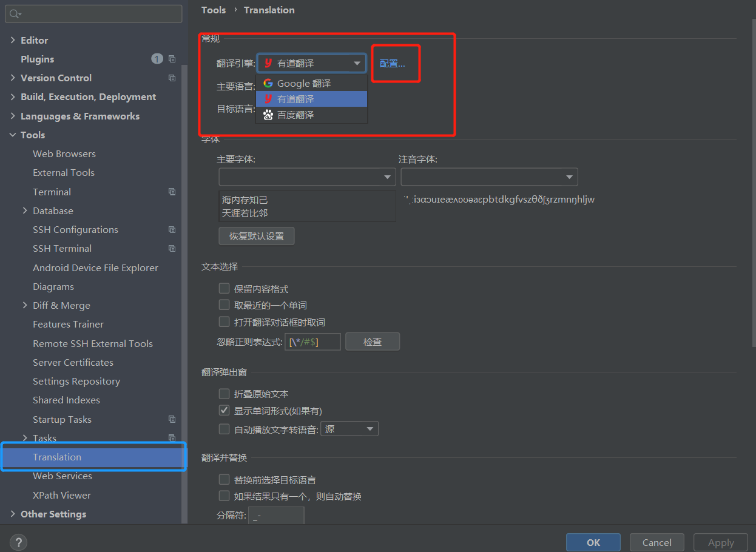Check 打开翻译对话框时取词
This screenshot has width=756, height=552.
[x=224, y=321]
